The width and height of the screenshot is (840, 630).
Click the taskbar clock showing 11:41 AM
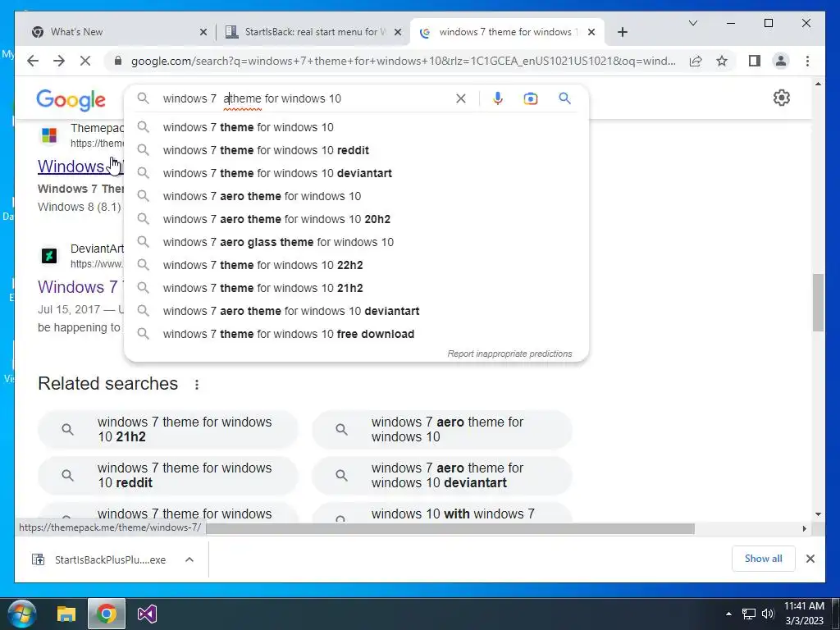tap(804, 614)
